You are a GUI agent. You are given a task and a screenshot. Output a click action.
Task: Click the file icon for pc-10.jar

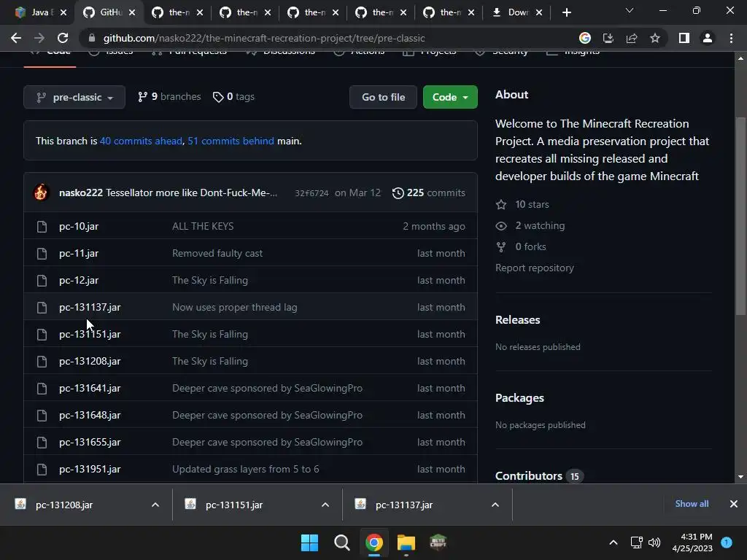(42, 227)
